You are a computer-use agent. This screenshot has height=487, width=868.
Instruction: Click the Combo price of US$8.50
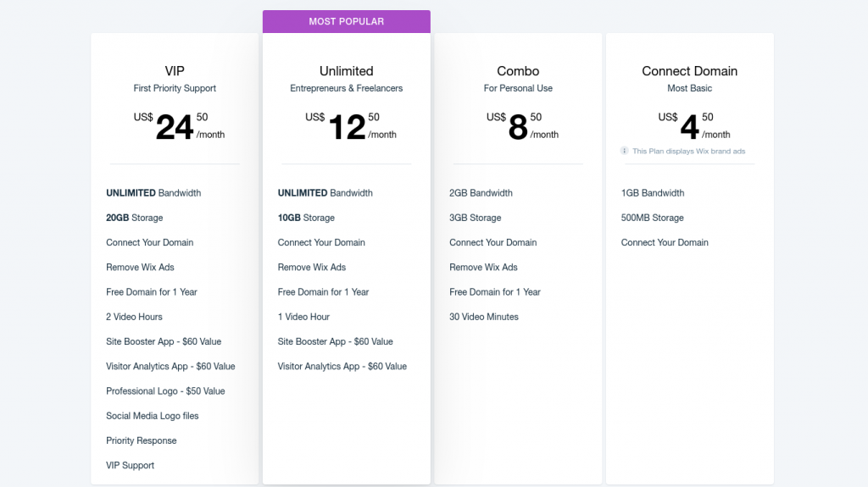pos(522,126)
